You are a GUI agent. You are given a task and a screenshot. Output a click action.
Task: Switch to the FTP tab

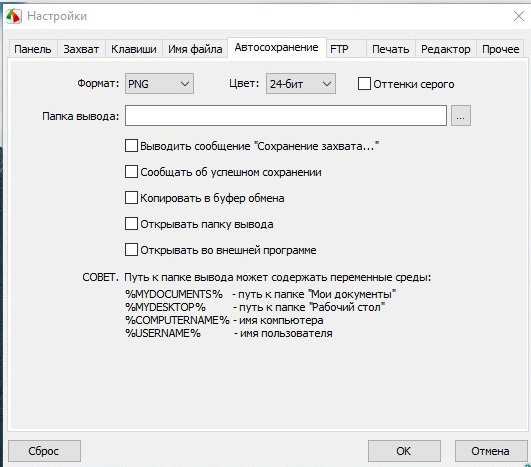pos(339,49)
